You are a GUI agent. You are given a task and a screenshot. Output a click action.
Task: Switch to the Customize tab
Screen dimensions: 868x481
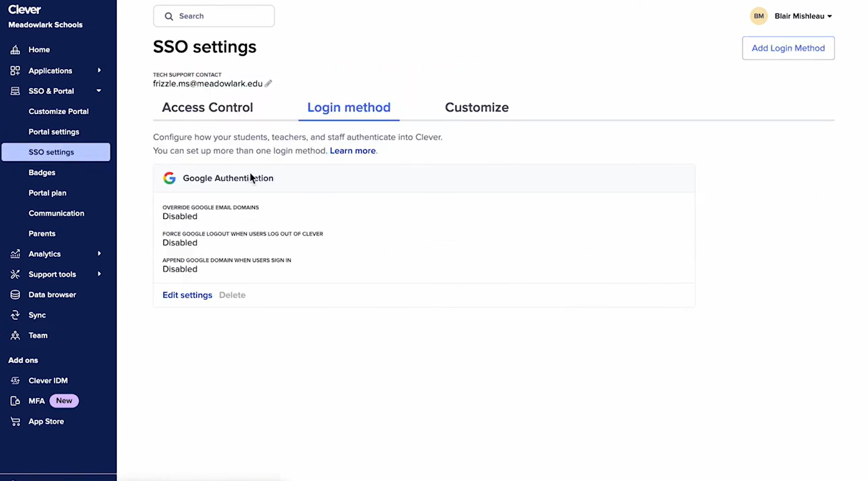click(x=476, y=107)
